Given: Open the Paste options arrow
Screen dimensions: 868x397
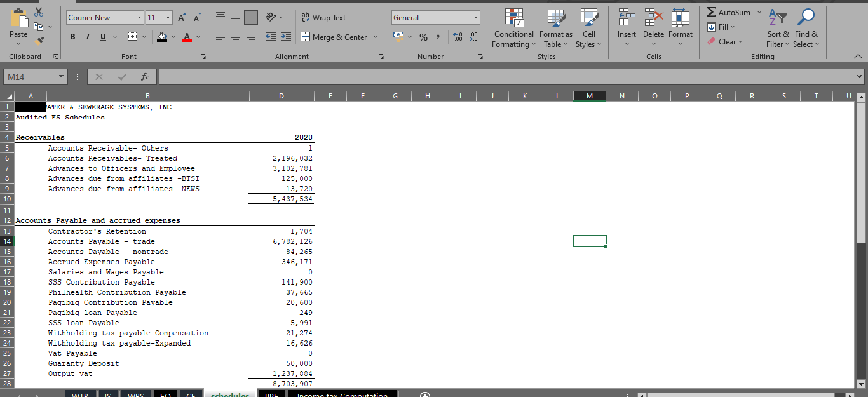Looking at the screenshot, I should click(x=18, y=44).
